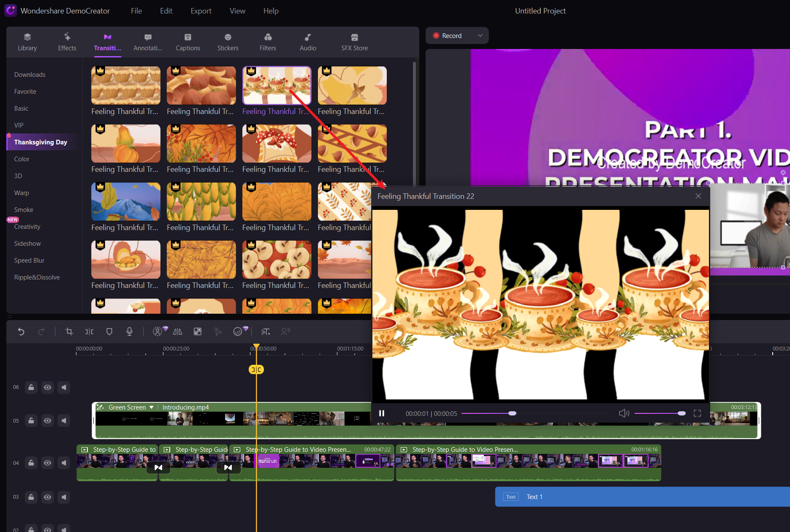Click the Record button
Screen dimensions: 790x532
pyautogui.click(x=448, y=35)
